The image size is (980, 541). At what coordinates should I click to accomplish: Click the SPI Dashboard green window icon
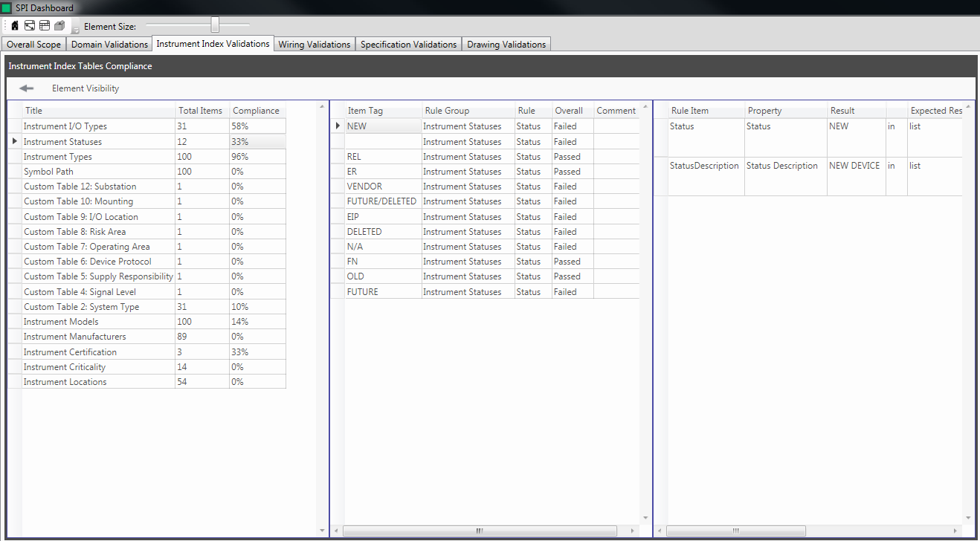tap(7, 8)
